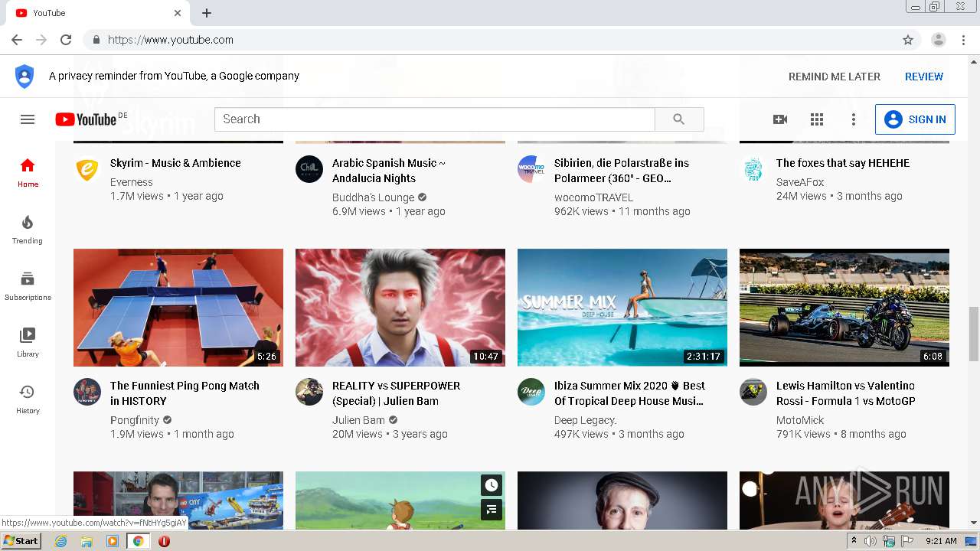Click the MotoMick channel name

(x=800, y=420)
